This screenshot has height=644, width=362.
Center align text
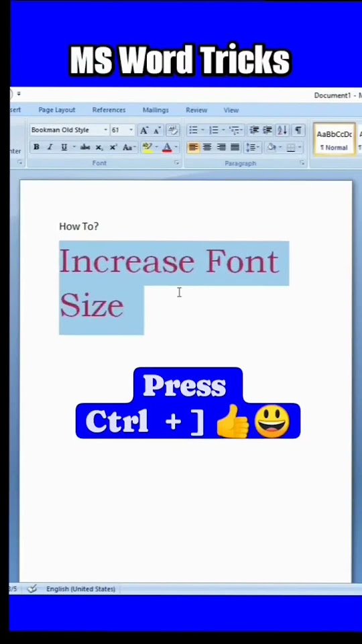tap(207, 147)
